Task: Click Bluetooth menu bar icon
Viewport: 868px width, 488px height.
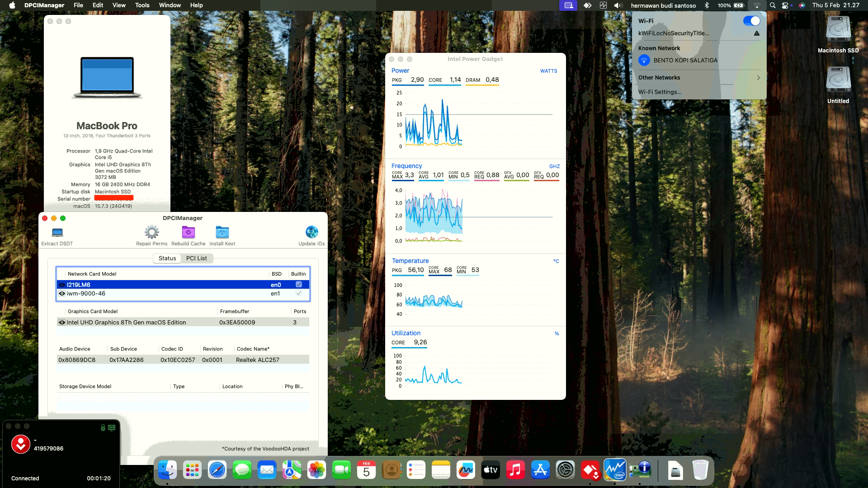Action: [707, 5]
